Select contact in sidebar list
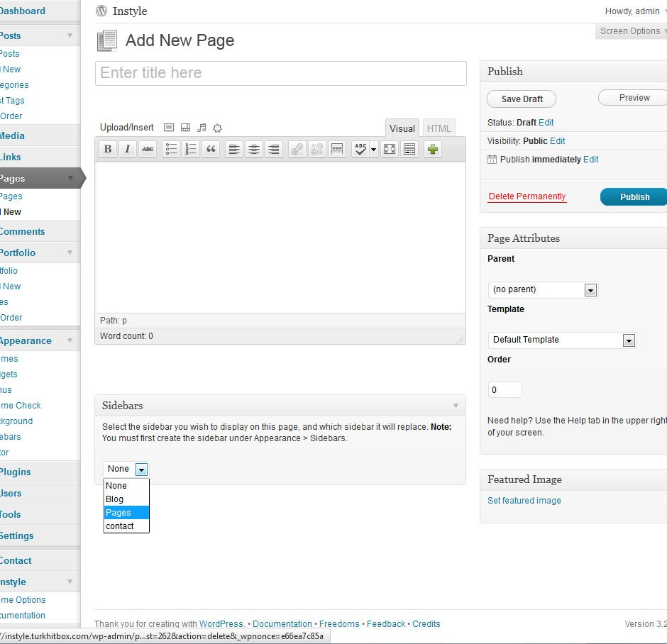The width and height of the screenshot is (667, 644). point(126,526)
